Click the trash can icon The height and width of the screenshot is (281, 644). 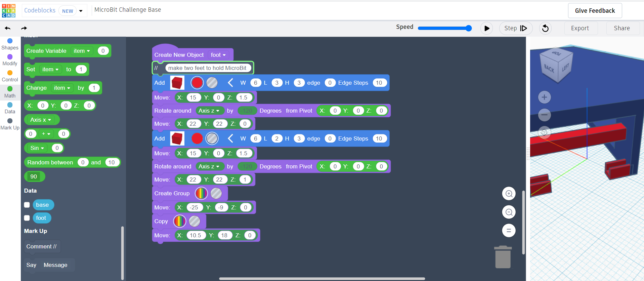click(503, 257)
